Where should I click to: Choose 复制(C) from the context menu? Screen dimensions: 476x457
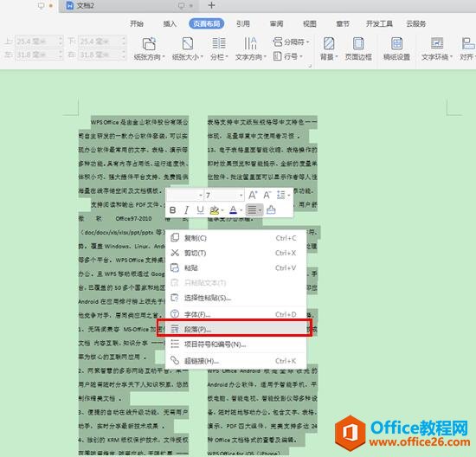coord(236,238)
